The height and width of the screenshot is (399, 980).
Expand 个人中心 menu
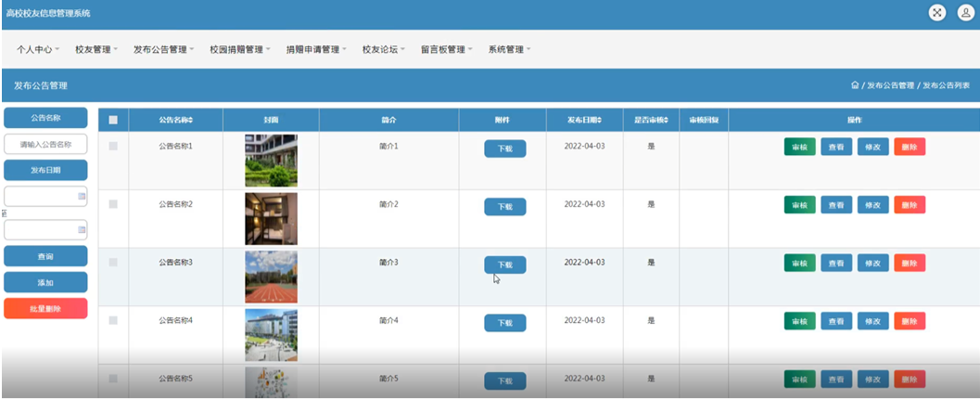point(38,49)
